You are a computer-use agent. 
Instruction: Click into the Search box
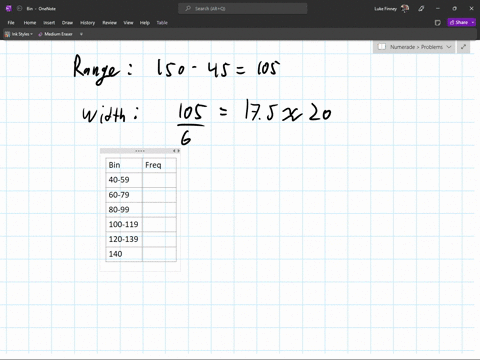(x=243, y=8)
